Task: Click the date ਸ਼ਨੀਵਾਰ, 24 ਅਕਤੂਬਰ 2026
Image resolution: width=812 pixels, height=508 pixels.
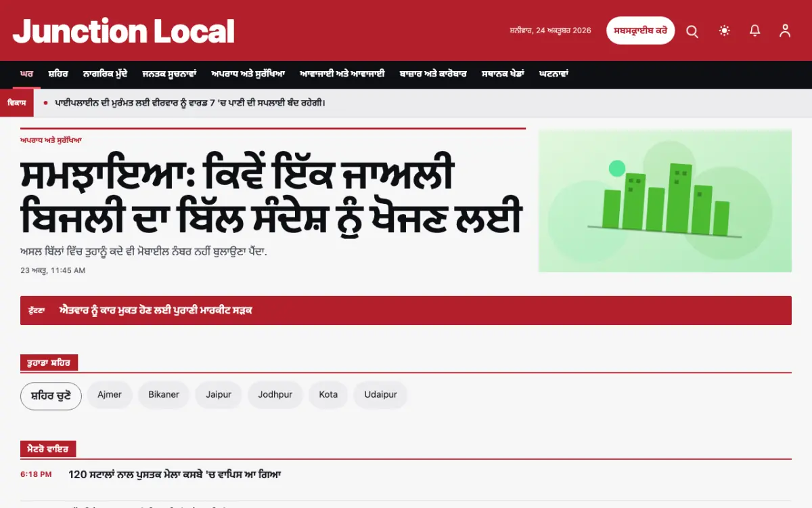Action: [550, 30]
